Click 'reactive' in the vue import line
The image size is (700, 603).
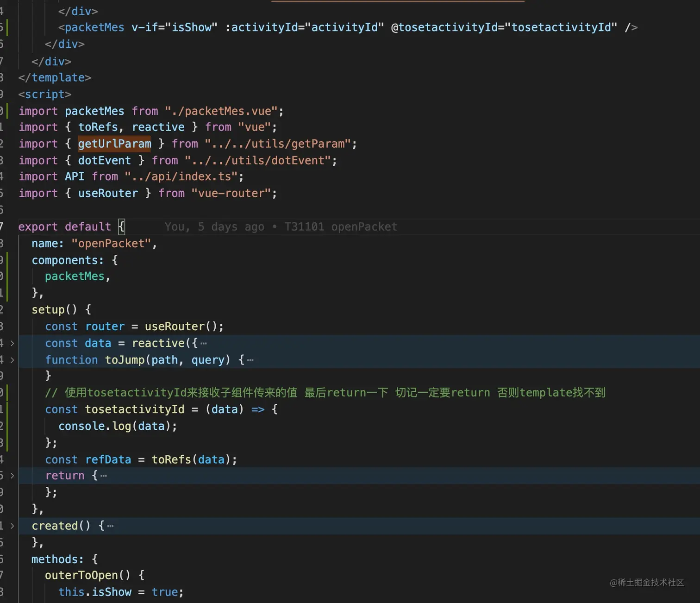[158, 127]
